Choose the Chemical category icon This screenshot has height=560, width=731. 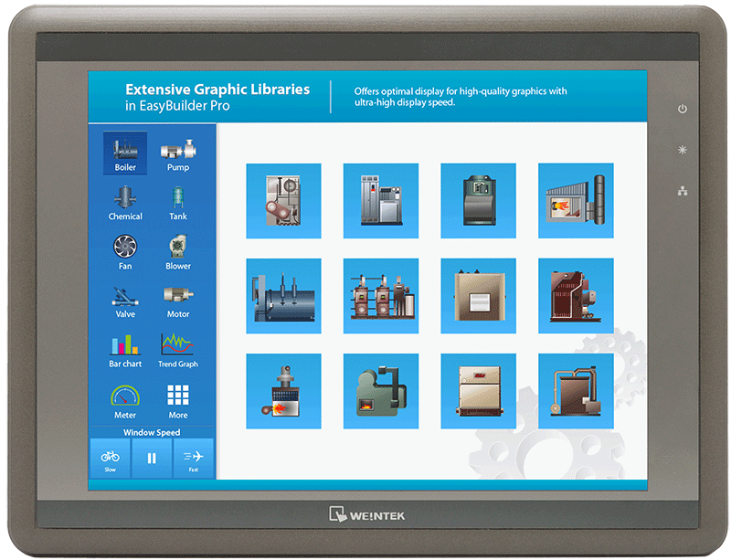125,202
